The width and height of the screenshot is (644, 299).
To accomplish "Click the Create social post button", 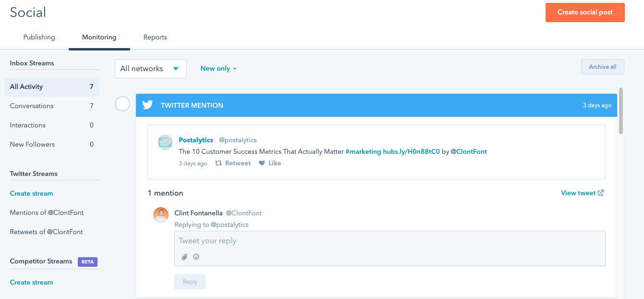I will point(585,12).
